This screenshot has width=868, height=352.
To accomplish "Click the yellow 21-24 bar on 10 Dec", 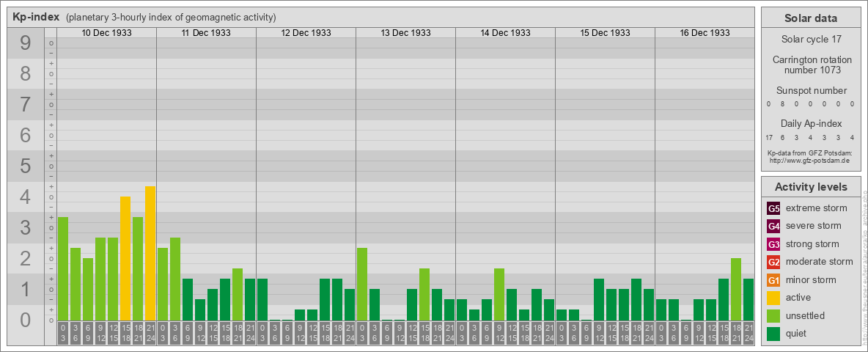I will [150, 254].
